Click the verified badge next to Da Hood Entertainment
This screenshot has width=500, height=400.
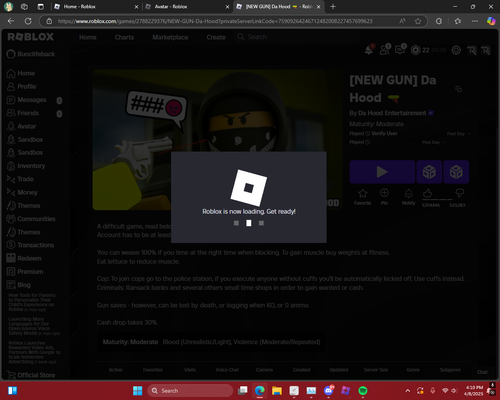[x=431, y=113]
